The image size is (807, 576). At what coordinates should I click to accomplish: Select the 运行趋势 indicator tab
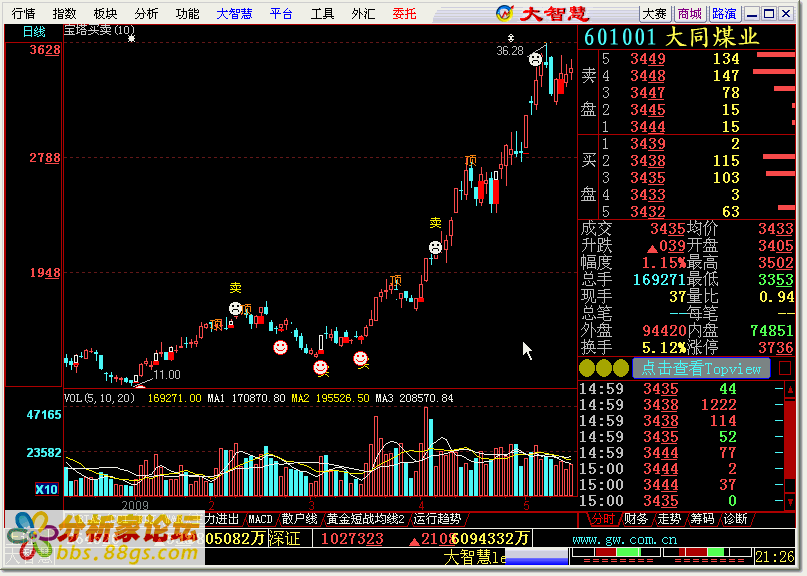[437, 519]
